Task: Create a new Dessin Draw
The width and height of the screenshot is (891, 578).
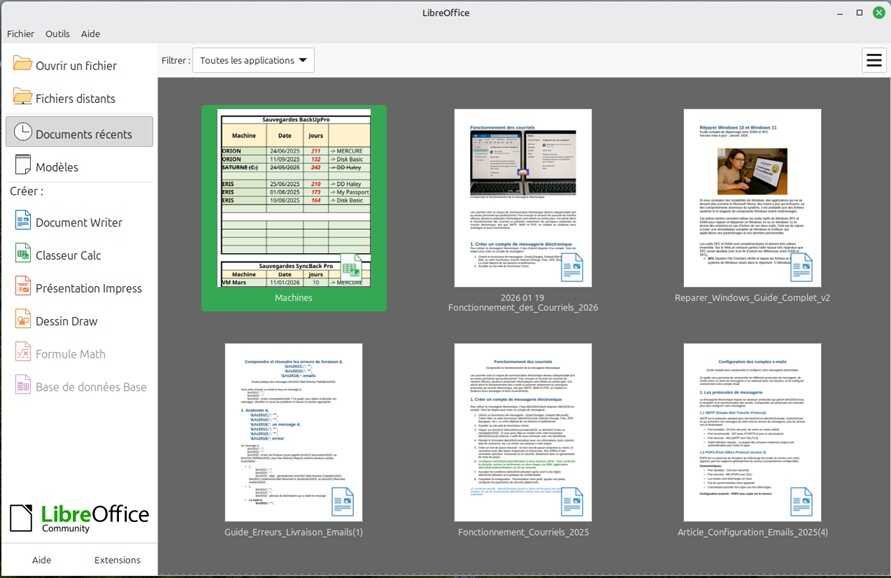Action: coord(71,320)
